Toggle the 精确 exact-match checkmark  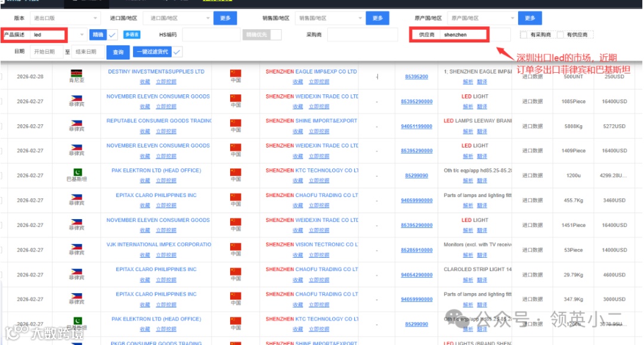click(x=112, y=35)
